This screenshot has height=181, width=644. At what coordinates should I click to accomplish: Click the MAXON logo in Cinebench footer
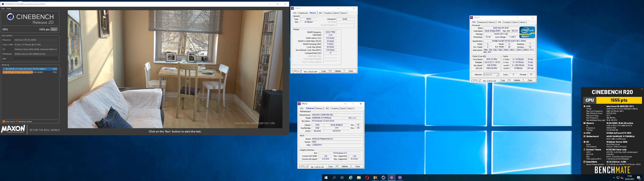coord(13,129)
